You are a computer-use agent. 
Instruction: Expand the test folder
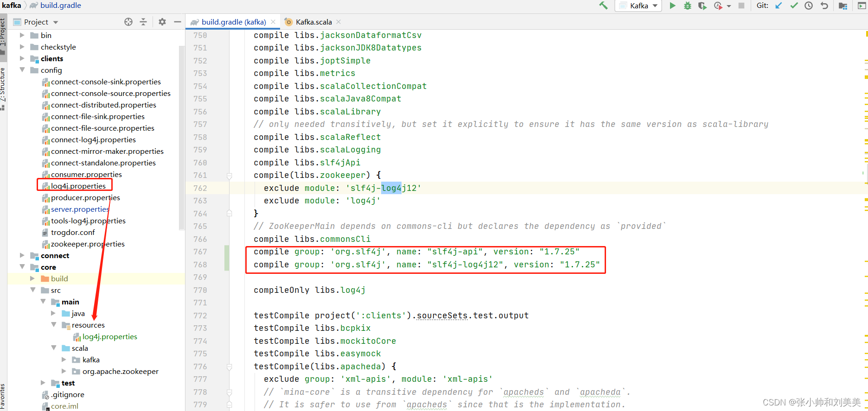click(x=43, y=383)
